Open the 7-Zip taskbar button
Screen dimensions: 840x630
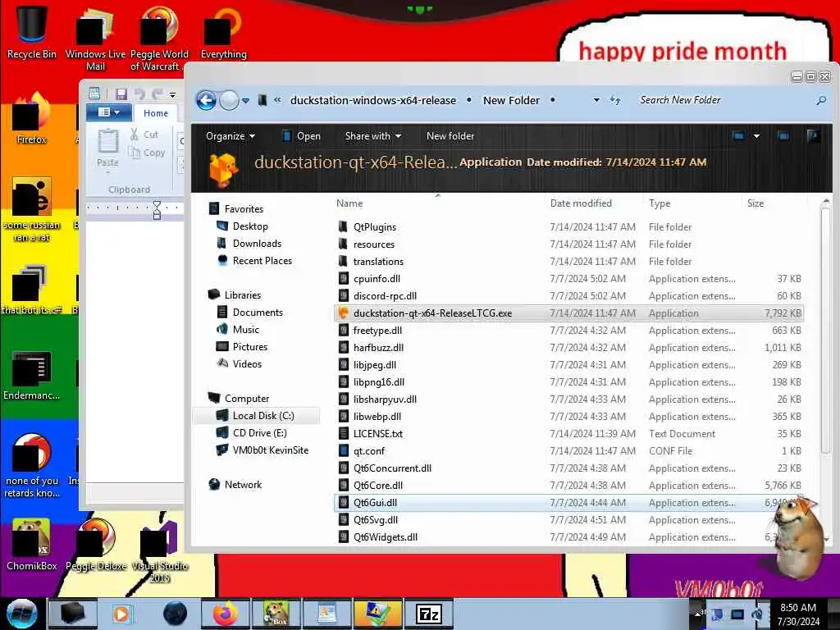pos(429,614)
